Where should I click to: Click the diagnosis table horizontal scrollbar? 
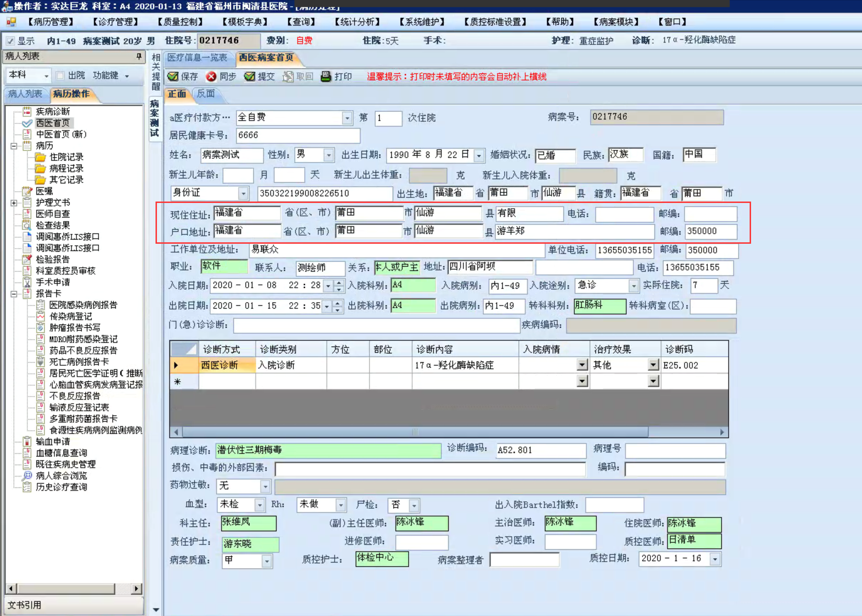414,432
